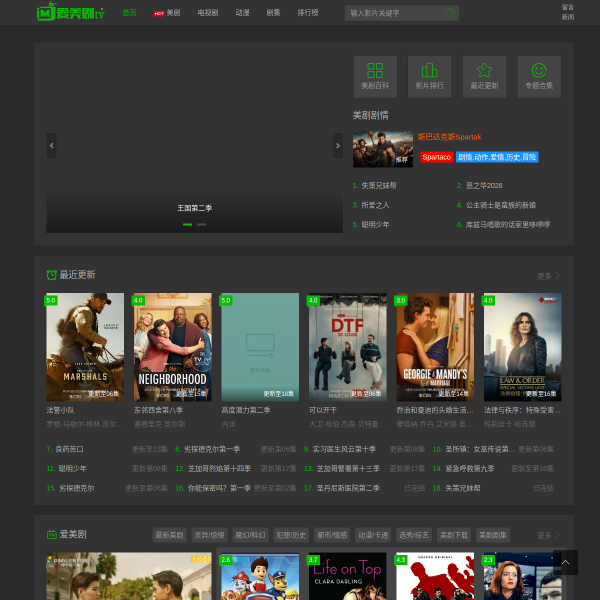Open the 最近更新 star icon tile

(x=484, y=77)
